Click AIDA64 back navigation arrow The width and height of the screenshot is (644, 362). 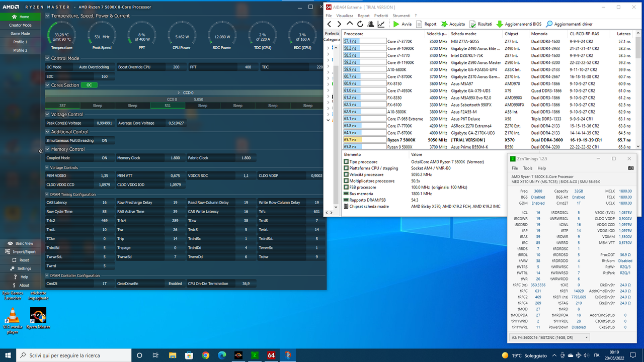click(x=330, y=24)
